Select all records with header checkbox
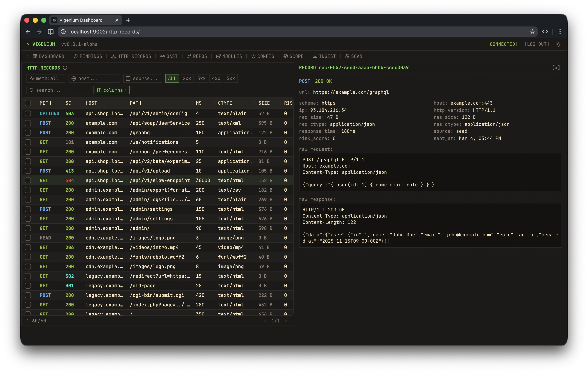The height and width of the screenshot is (373, 588). (x=28, y=103)
